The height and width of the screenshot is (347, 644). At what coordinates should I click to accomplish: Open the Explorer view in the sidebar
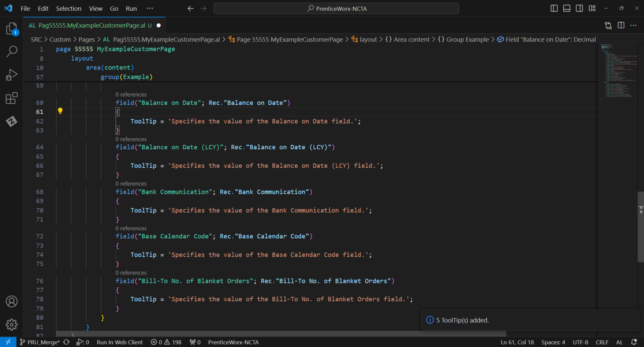[11, 28]
